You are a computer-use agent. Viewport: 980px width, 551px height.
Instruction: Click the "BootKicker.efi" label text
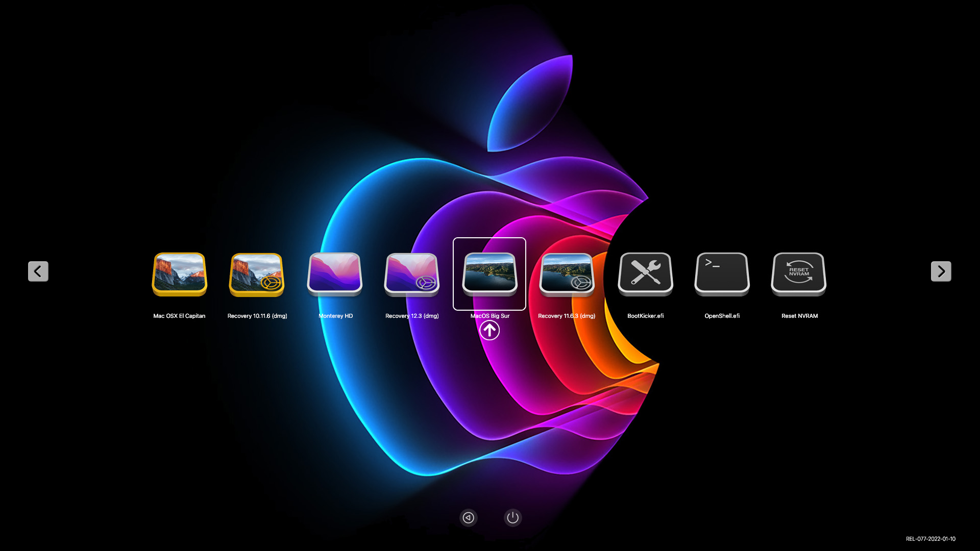(x=645, y=316)
